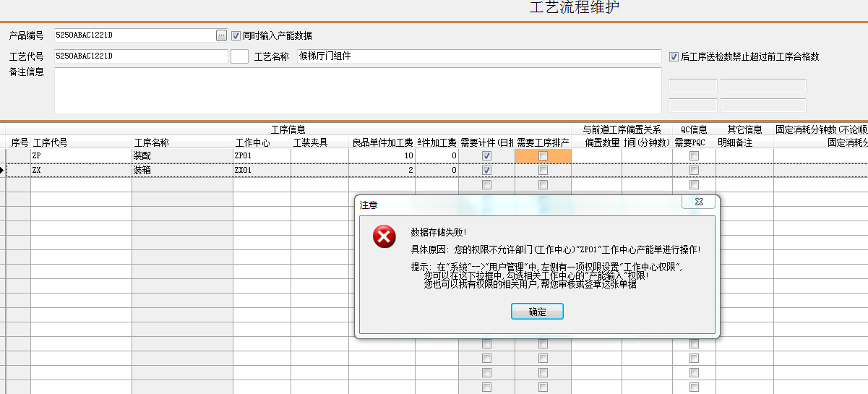Select cell ZP in 工序代号 column
Image resolution: width=868 pixels, height=394 pixels.
(81, 156)
